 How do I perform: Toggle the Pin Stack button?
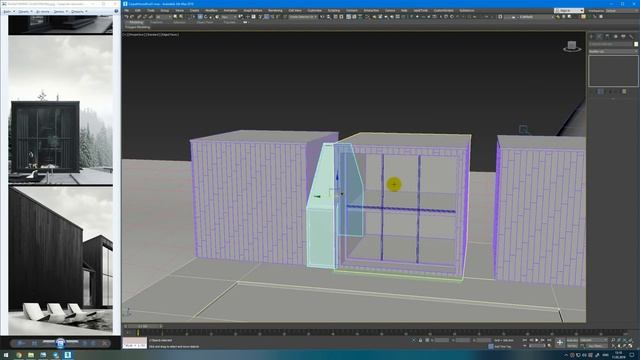[x=592, y=92]
